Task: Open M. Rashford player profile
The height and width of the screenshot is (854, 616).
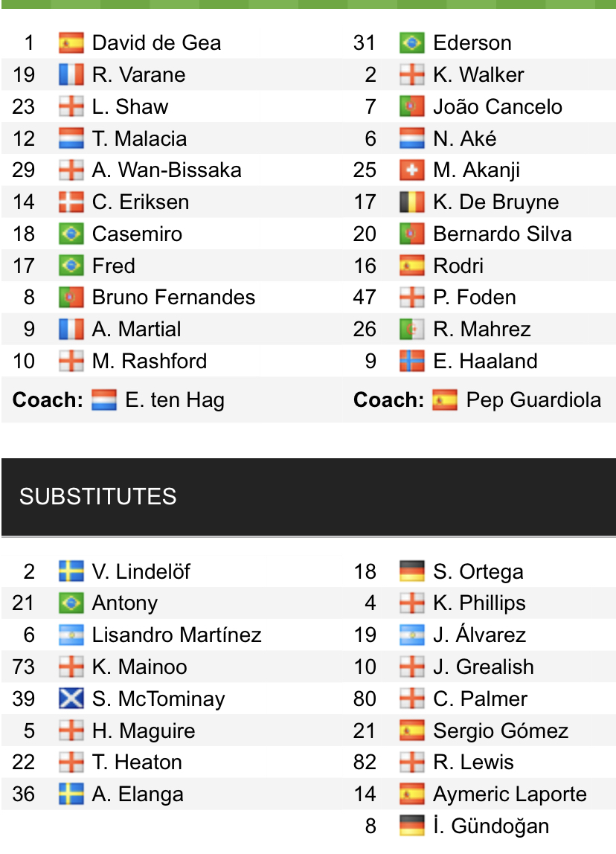Action: click(150, 362)
